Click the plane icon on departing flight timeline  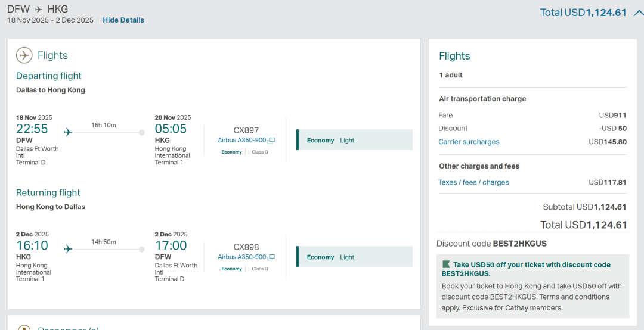click(68, 132)
